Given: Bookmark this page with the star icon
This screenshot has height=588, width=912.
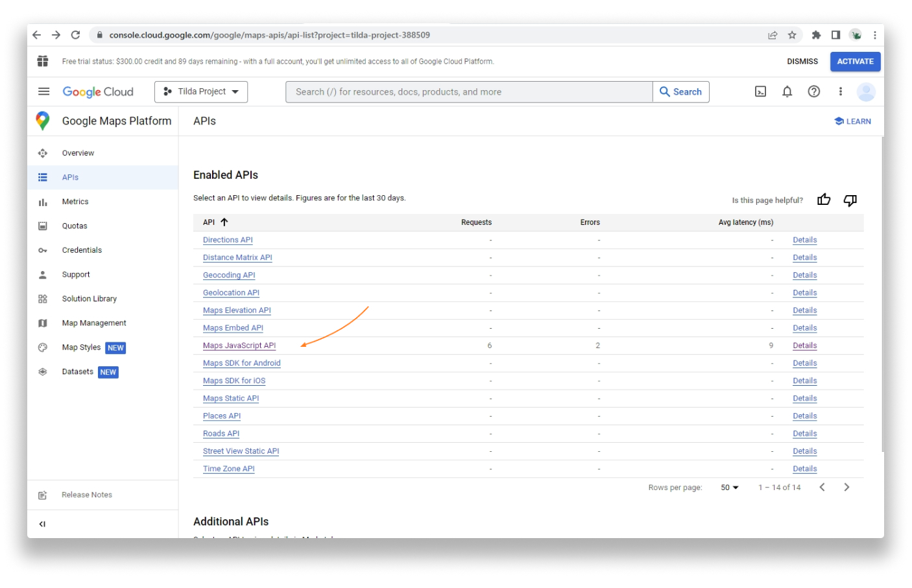Looking at the screenshot, I should coord(792,35).
